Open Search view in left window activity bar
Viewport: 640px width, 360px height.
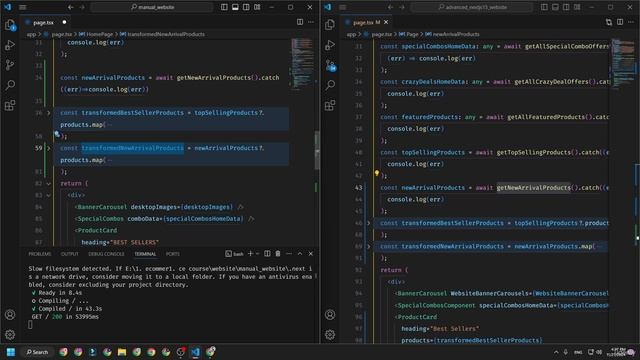pyautogui.click(x=10, y=85)
